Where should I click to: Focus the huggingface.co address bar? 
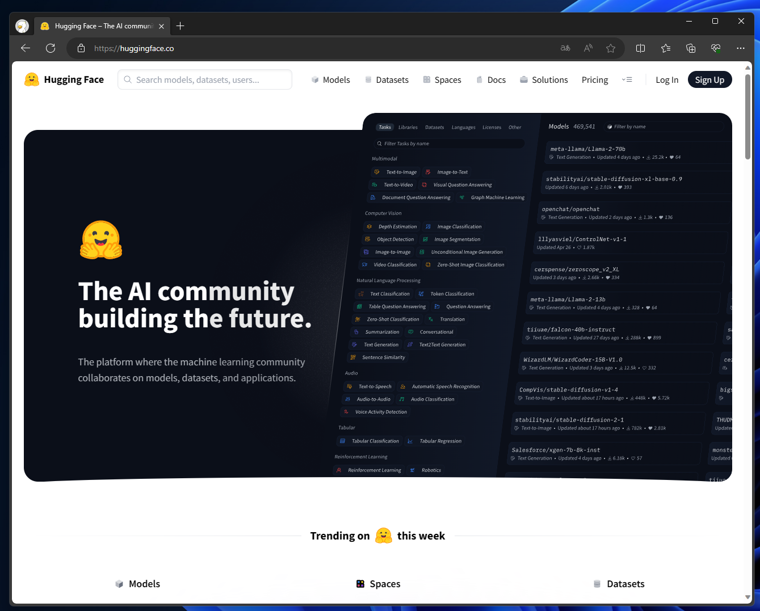pyautogui.click(x=310, y=48)
